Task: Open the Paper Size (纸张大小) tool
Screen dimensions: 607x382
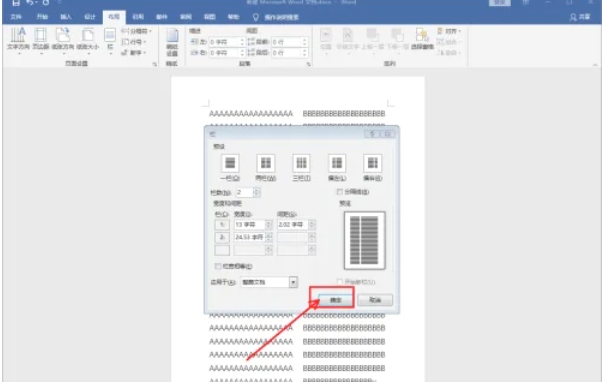Action: [x=88, y=40]
